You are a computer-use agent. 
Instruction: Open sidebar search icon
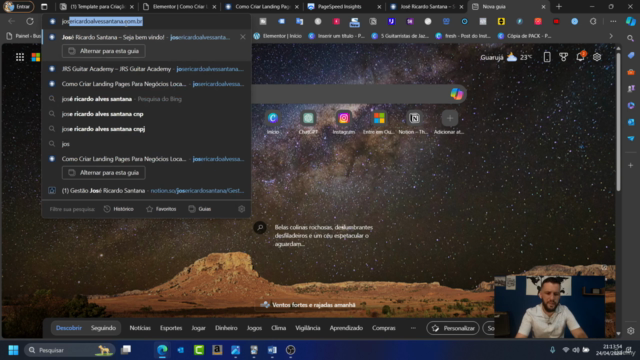point(631,38)
